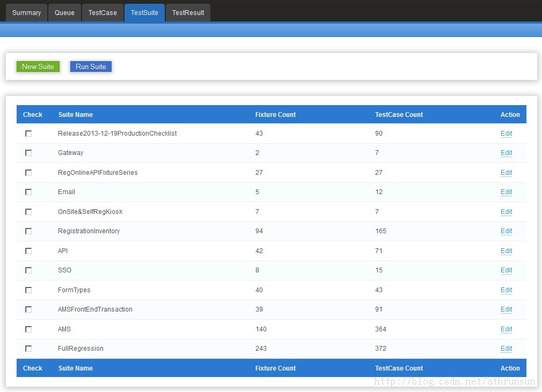This screenshot has height=392, width=542.
Task: Check the Release2013-12-19ProductionChecklist suite checkbox
Action: [x=28, y=134]
